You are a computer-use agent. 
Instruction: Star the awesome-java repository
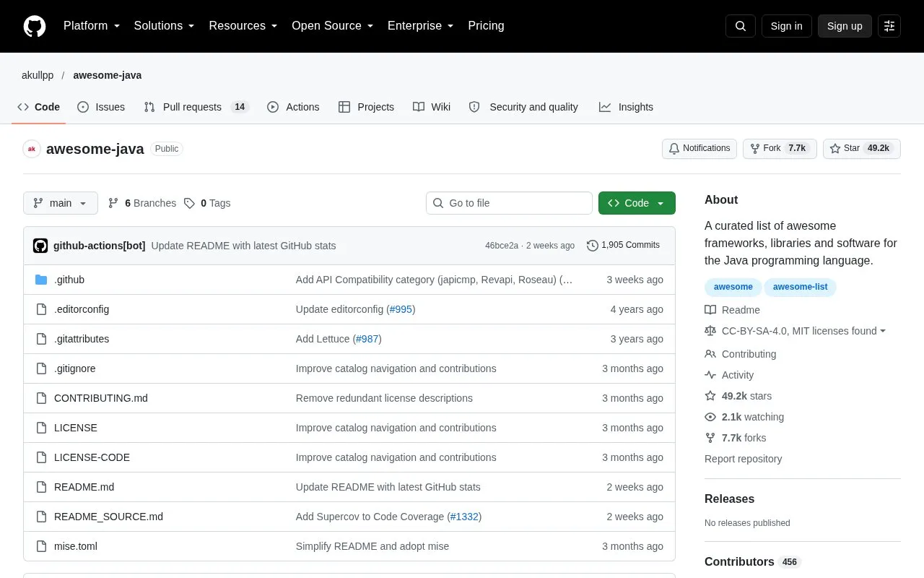[x=862, y=149]
